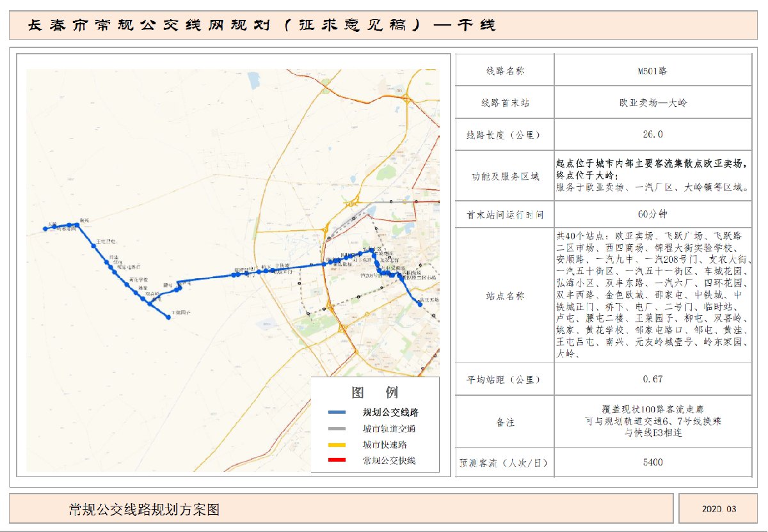The width and height of the screenshot is (768, 532).
Task: Click the 黄花学校 stop label on map
Action: (139, 280)
